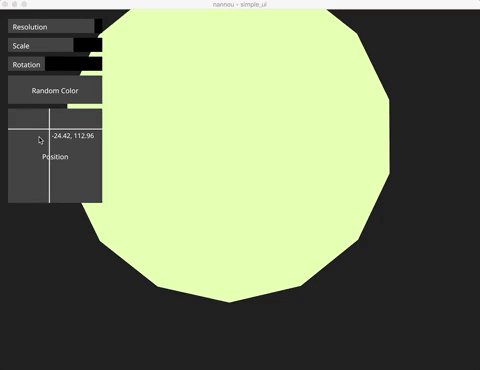
Task: Click the Random Color button
Action: (x=55, y=90)
